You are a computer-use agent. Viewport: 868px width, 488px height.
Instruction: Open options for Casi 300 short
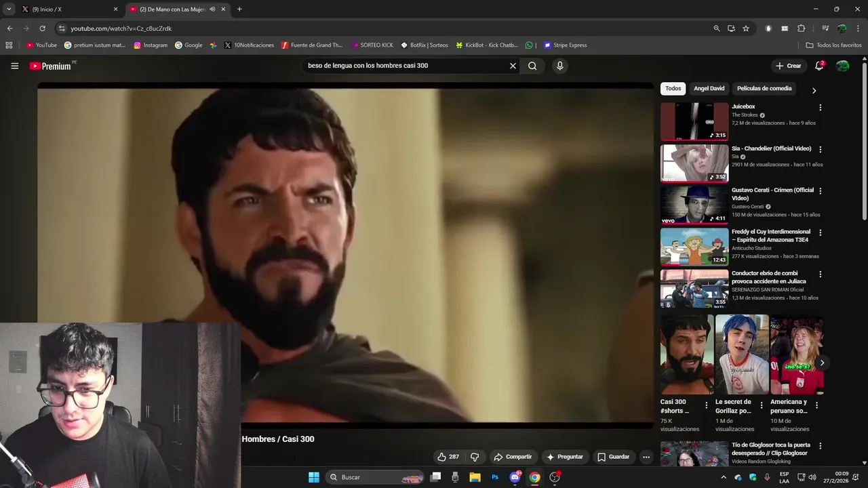click(x=706, y=405)
